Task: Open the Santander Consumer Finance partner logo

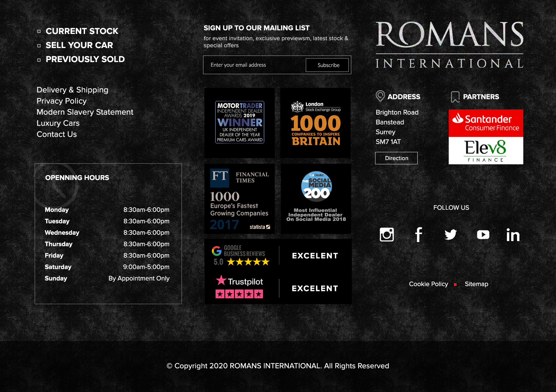Action: (x=486, y=123)
